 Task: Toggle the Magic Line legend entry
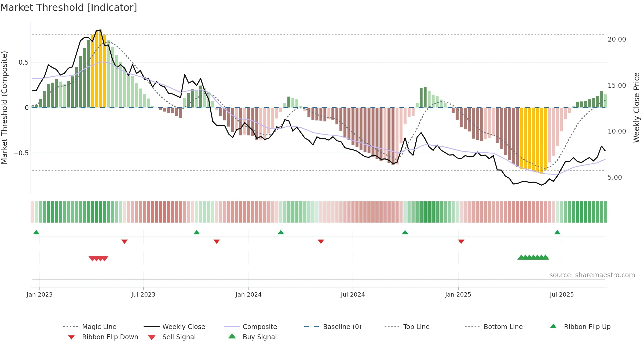90,327
